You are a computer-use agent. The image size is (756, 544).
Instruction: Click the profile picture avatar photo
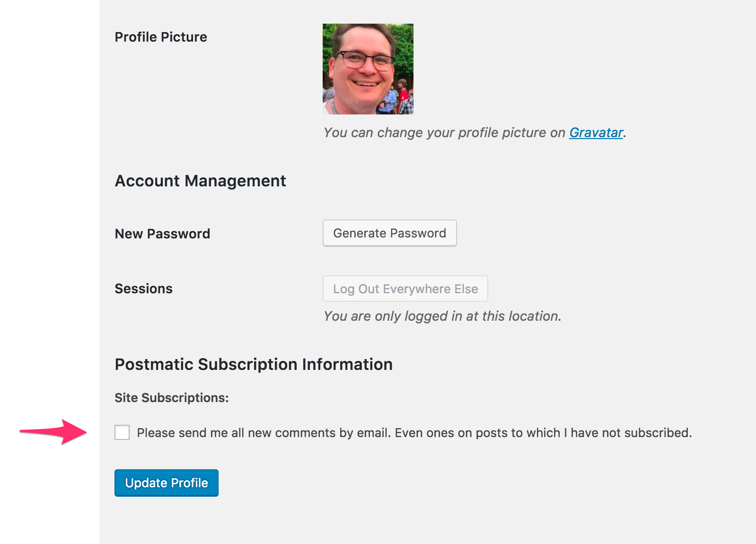click(x=368, y=69)
